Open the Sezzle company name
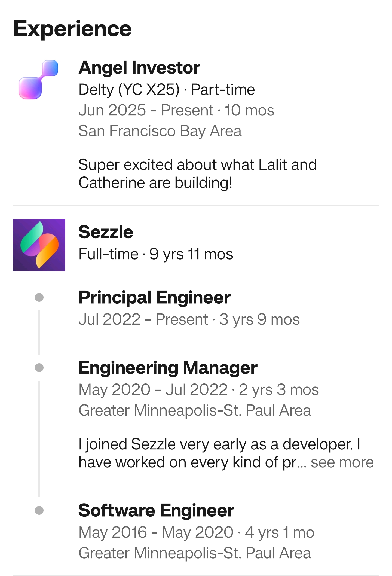This screenshot has height=576, width=392. pyautogui.click(x=106, y=232)
